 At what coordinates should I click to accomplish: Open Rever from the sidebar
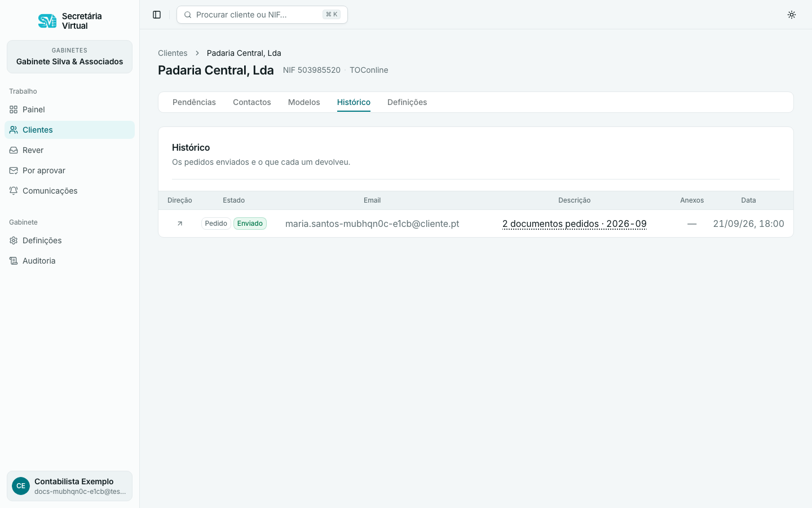click(x=69, y=150)
